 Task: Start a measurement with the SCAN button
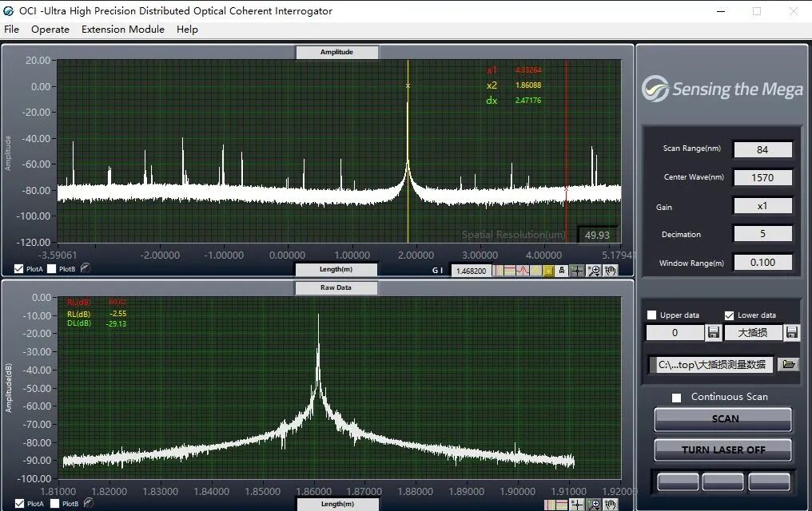pyautogui.click(x=723, y=419)
